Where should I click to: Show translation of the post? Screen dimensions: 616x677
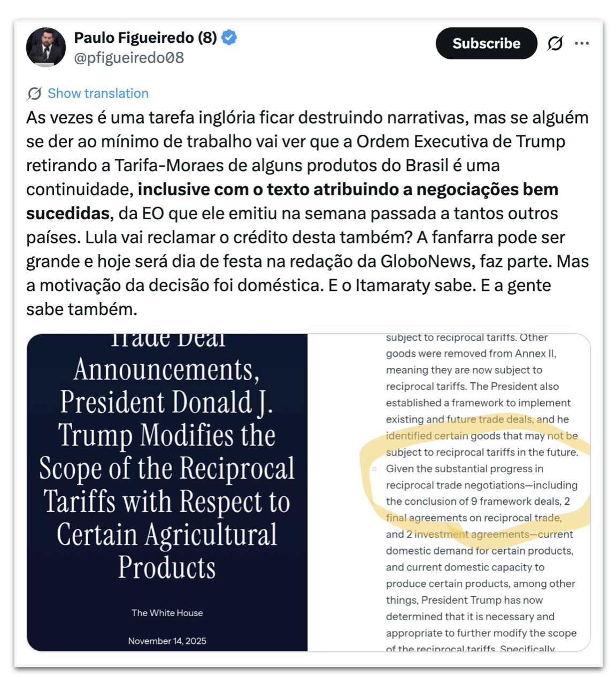[98, 94]
